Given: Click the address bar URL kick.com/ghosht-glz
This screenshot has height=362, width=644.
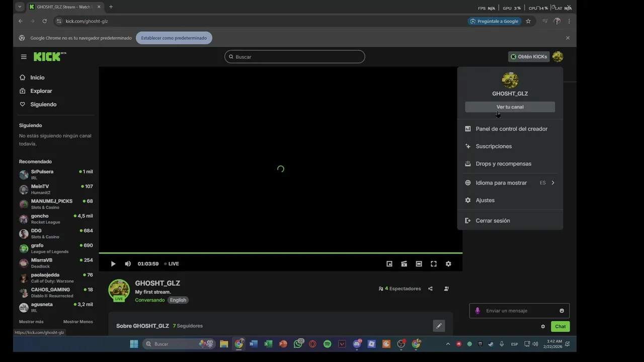Looking at the screenshot, I should tap(87, 21).
